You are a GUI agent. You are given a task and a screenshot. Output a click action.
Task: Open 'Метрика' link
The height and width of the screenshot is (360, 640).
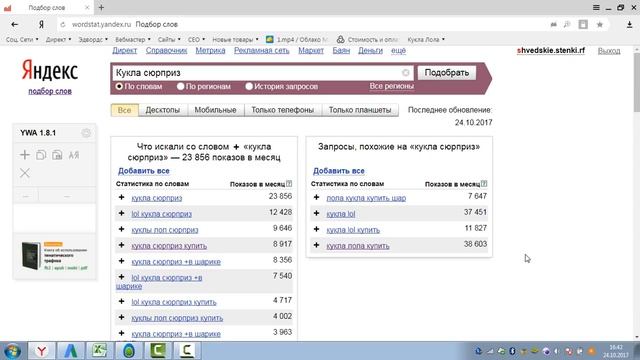[210, 51]
